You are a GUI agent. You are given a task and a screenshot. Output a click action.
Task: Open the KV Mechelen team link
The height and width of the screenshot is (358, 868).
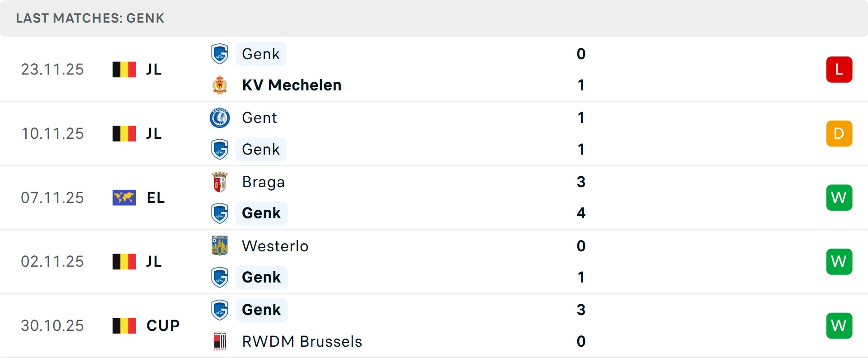[292, 85]
